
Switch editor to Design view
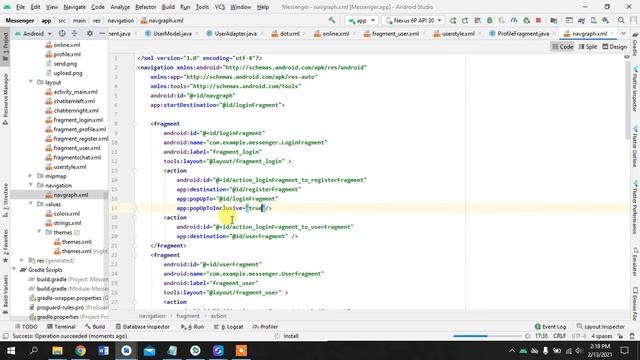[x=615, y=47]
